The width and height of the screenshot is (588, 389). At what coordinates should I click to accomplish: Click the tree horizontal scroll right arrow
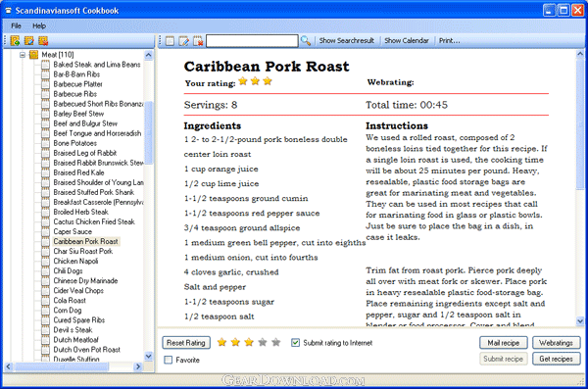click(138, 366)
